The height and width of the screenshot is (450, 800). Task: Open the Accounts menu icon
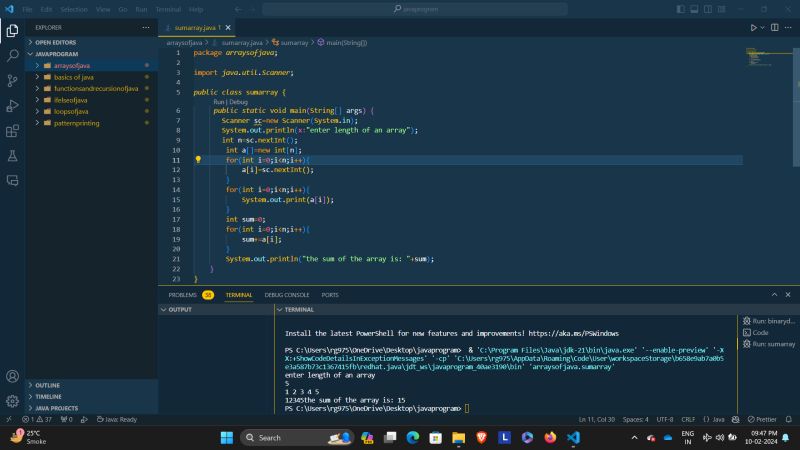(12, 376)
